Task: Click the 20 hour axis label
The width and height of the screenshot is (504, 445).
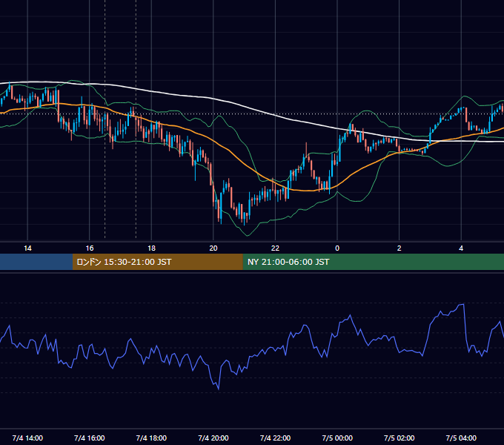Action: click(x=213, y=248)
